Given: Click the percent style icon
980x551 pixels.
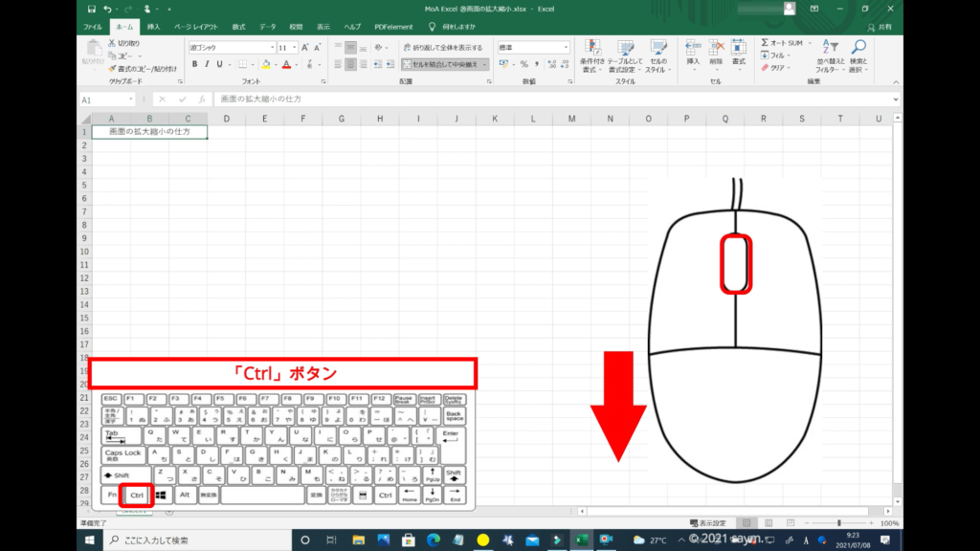Looking at the screenshot, I should (x=523, y=64).
